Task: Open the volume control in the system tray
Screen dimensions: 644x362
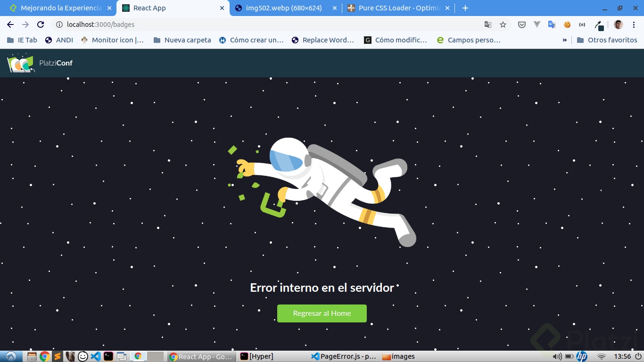Action: 557,356
